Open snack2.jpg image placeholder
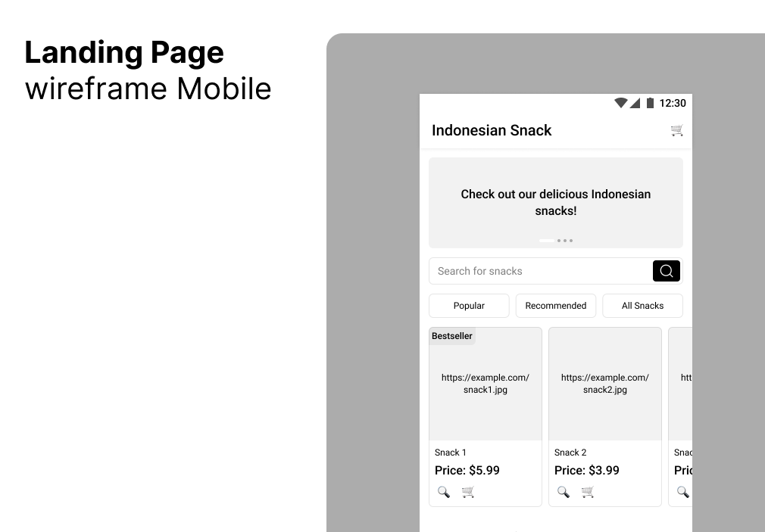Image resolution: width=765 pixels, height=532 pixels. 605,384
